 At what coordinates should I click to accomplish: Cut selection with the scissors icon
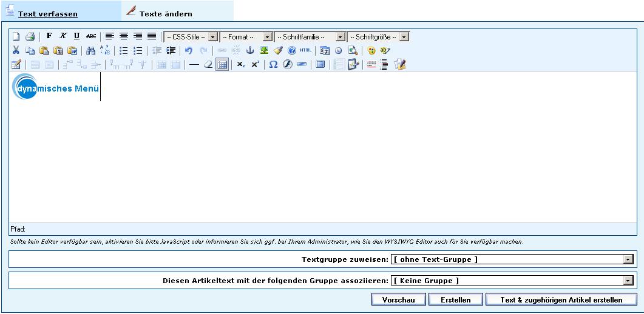(x=16, y=51)
